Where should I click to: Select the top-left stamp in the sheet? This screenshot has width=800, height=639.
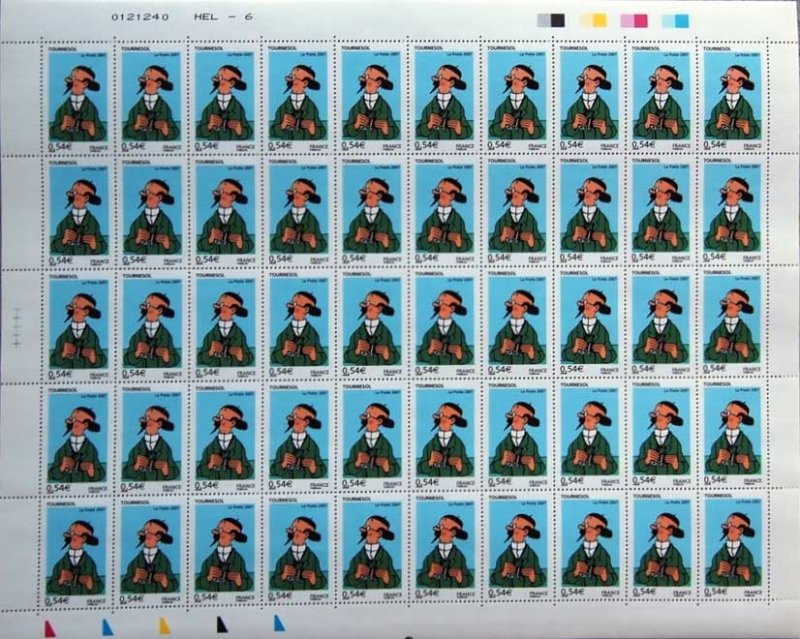tap(76, 98)
